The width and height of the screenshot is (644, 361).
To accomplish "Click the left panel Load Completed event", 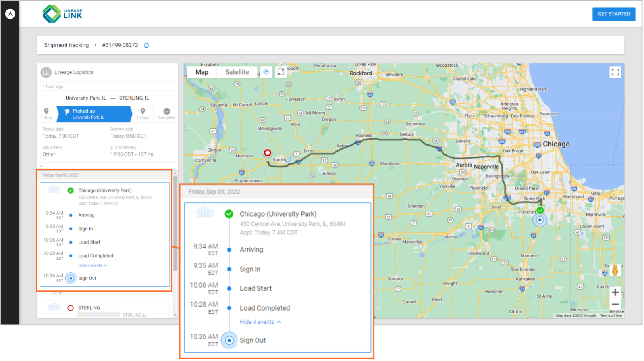I will [95, 256].
